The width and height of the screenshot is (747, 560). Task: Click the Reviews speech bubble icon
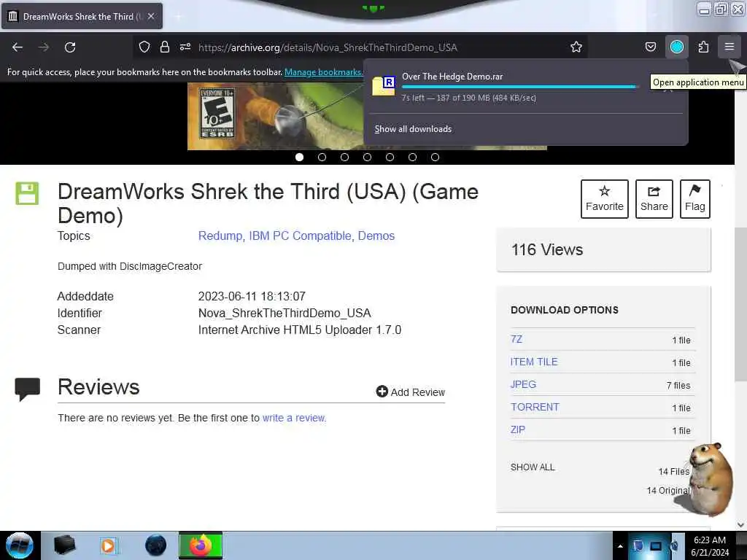(x=27, y=389)
